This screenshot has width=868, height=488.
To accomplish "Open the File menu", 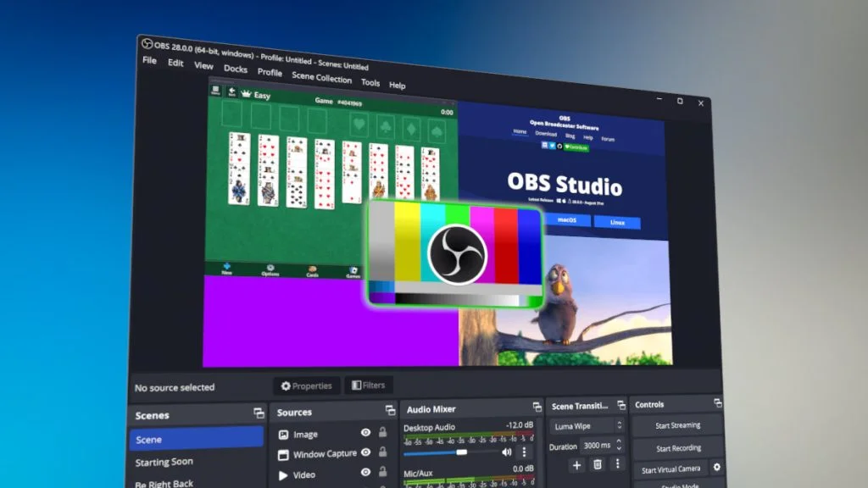I will pyautogui.click(x=149, y=60).
